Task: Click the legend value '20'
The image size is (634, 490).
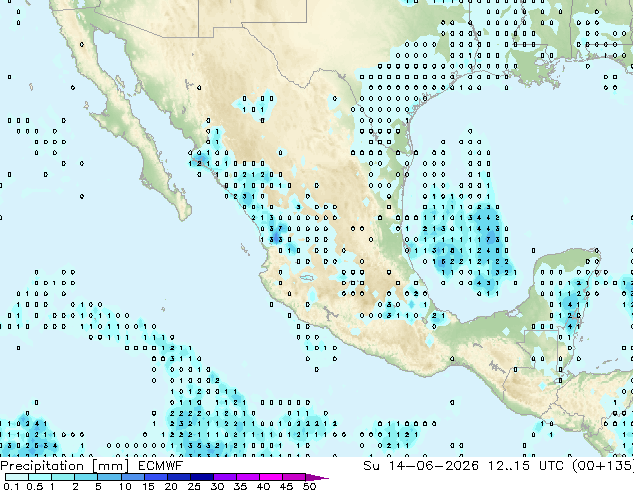Action: point(171,486)
